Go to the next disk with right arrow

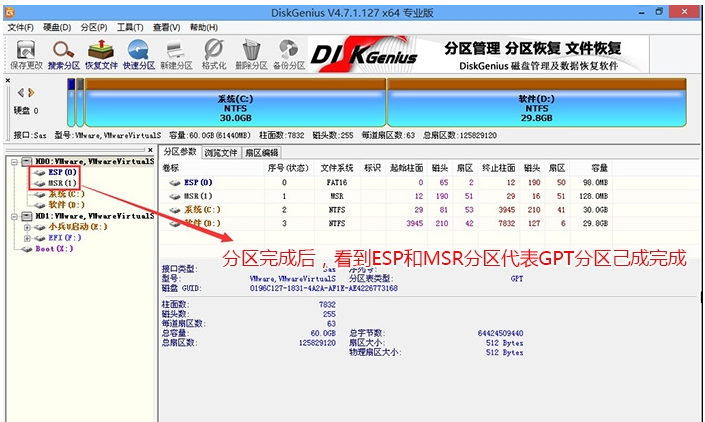(31, 93)
